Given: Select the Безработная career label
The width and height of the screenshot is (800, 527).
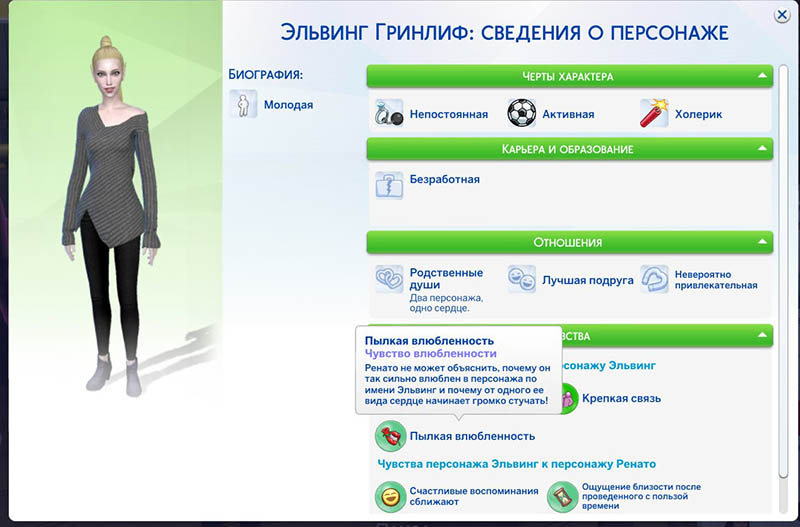Looking at the screenshot, I should 444,179.
